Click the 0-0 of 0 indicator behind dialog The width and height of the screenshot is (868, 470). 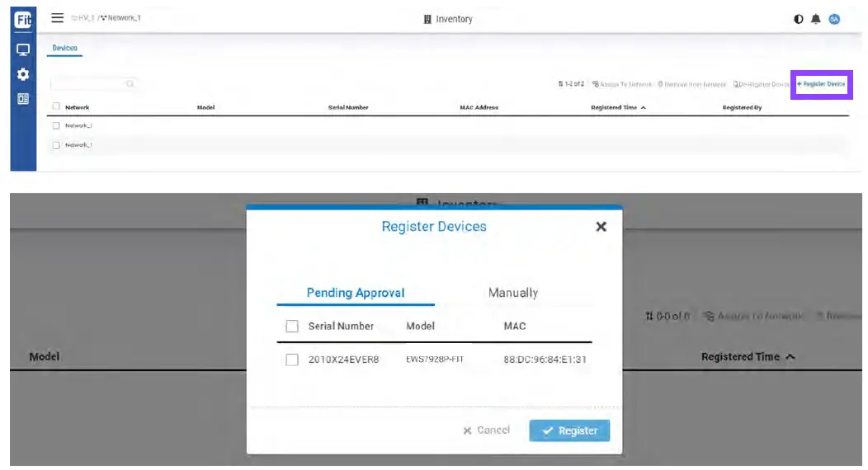click(668, 317)
